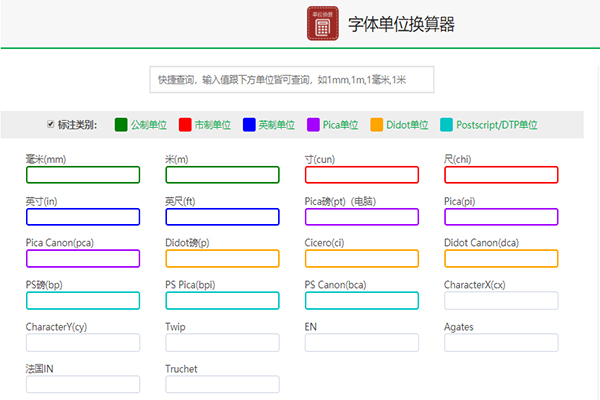Select the Didot单位 legend label
The width and height of the screenshot is (600, 400).
click(407, 125)
